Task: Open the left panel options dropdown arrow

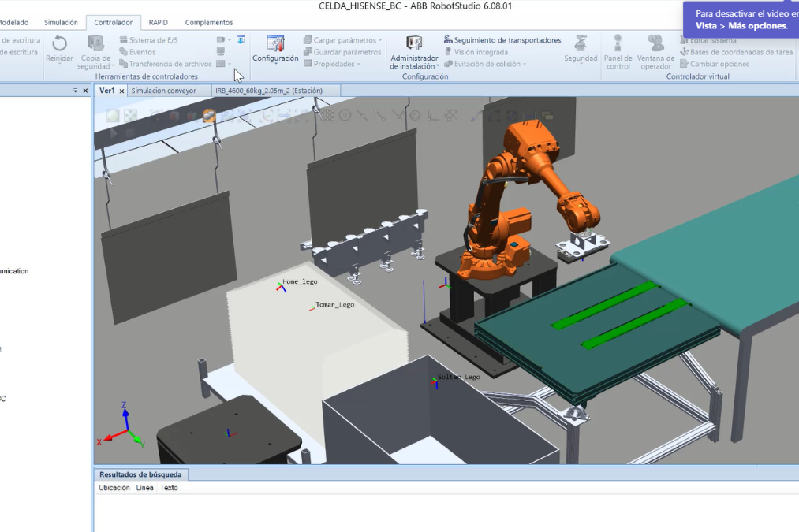Action: coord(76,91)
